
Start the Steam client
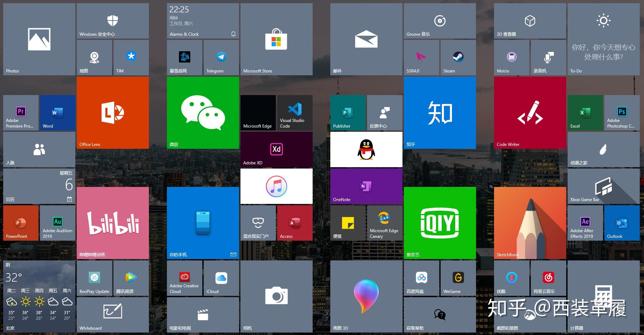(458, 57)
